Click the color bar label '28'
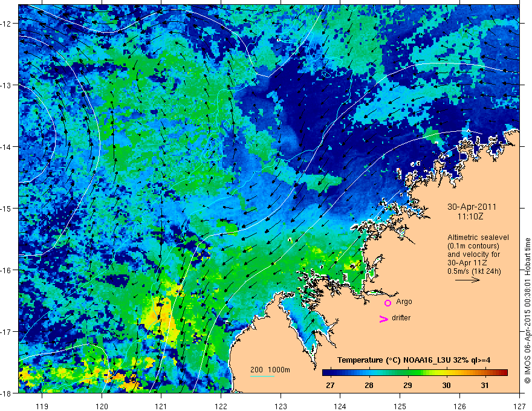 click(369, 385)
